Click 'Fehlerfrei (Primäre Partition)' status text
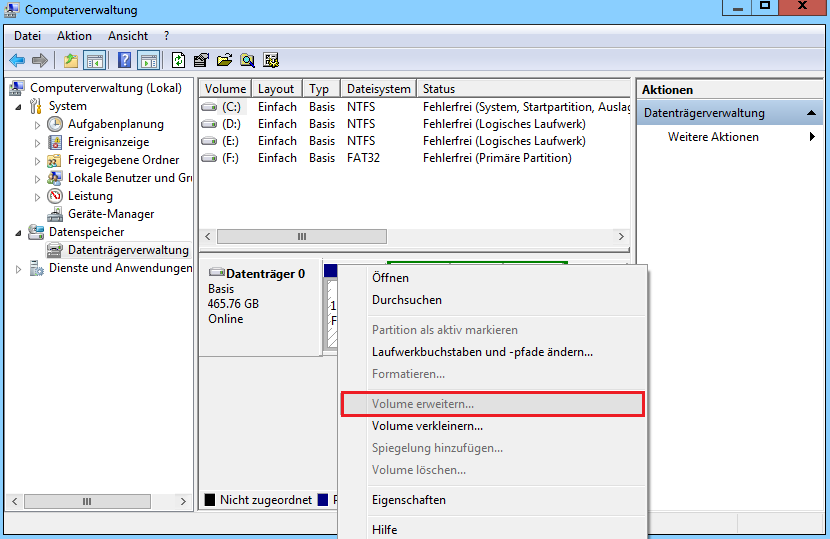Screen dimensions: 830x539 coord(497,158)
